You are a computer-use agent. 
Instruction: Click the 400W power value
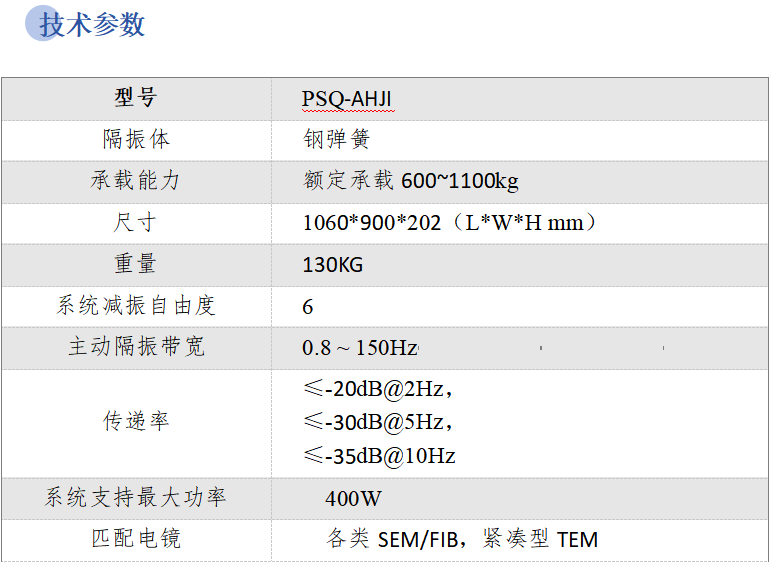pos(352,498)
